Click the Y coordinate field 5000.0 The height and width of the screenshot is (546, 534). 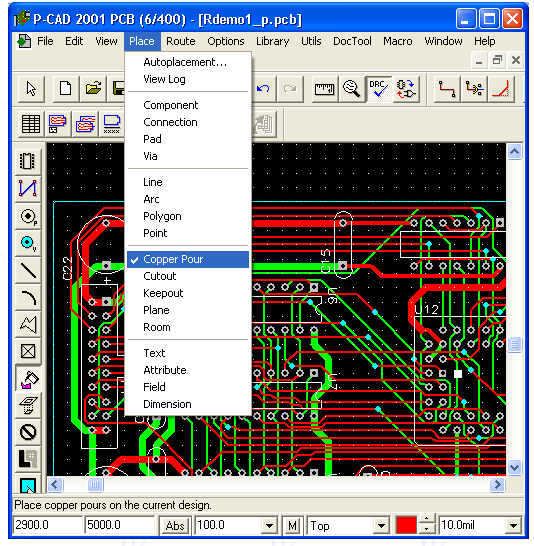point(119,525)
